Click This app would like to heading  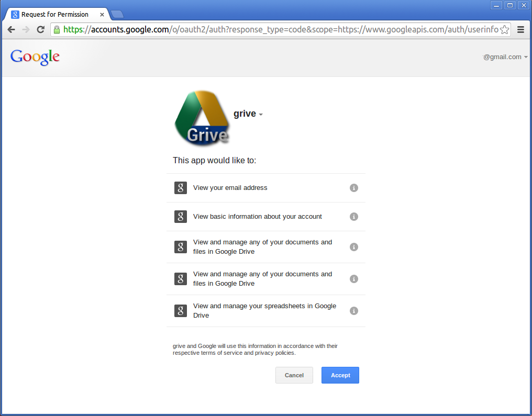tap(215, 160)
